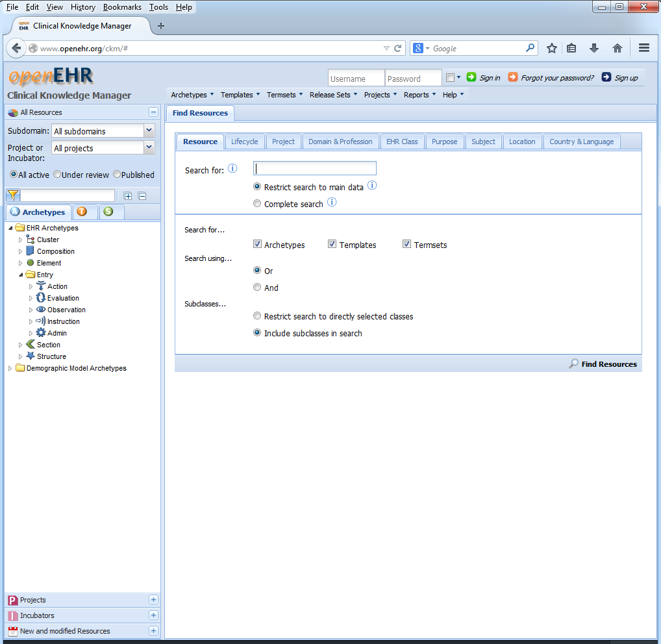Click the Username input field
Viewport: 661px width, 644px height.
coord(356,79)
